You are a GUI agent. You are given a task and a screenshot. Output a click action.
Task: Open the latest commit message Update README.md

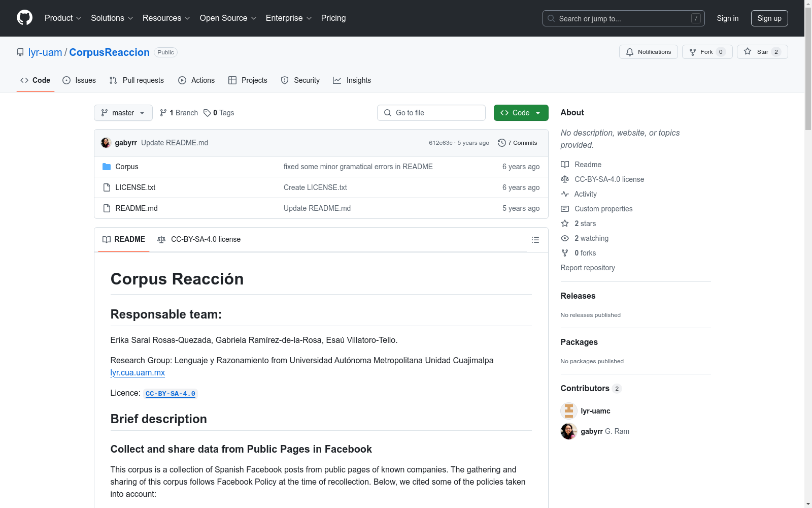pos(175,143)
